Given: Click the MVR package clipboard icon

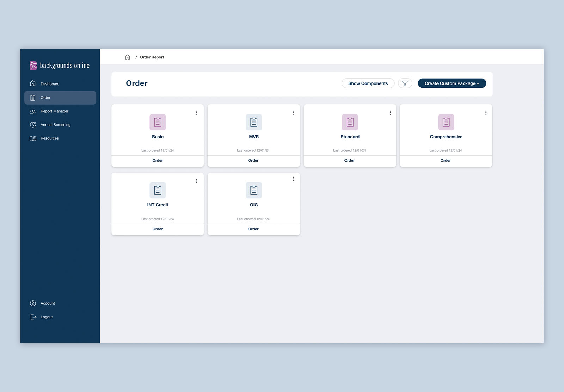Looking at the screenshot, I should 253,122.
